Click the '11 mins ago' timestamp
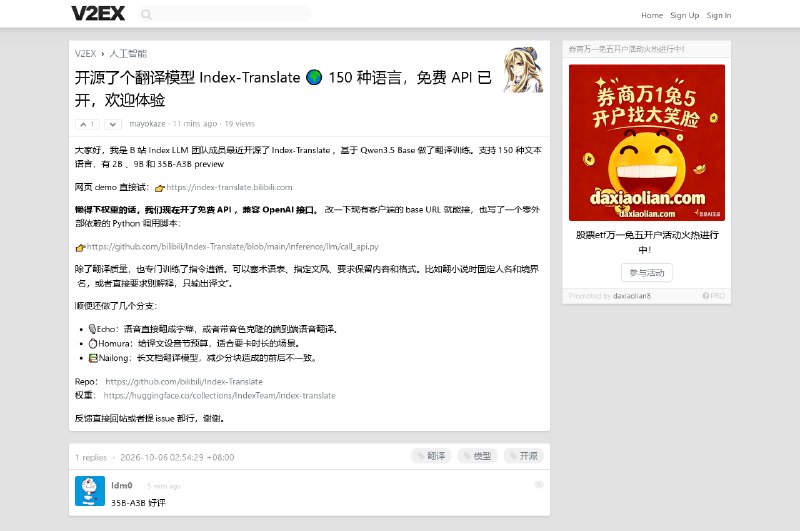Screen dimensions: 800x531 pos(195,124)
